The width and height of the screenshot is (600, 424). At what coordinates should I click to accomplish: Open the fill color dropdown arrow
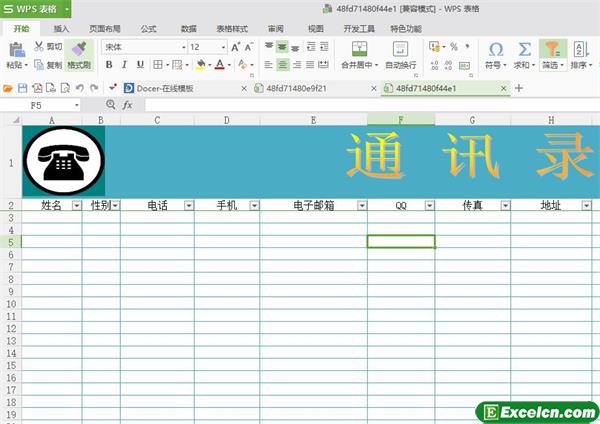pos(209,65)
